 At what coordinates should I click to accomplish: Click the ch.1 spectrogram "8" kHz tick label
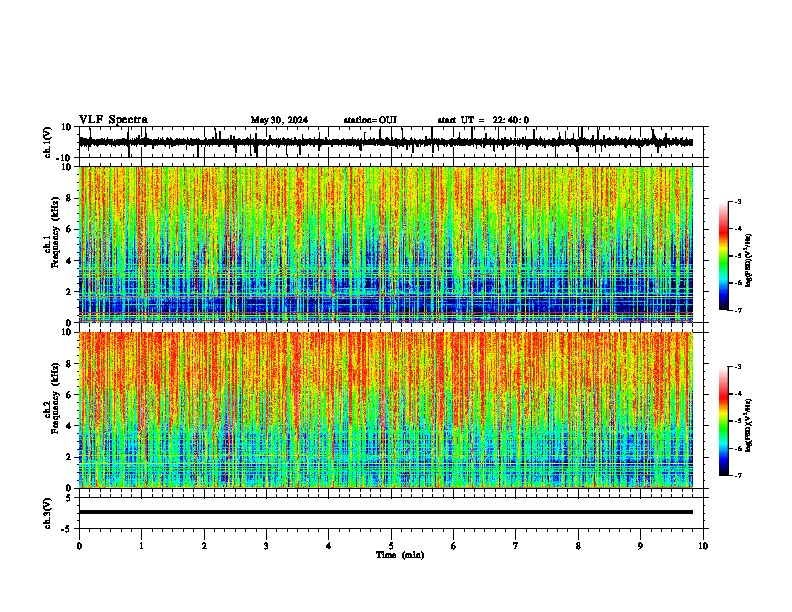[69, 198]
